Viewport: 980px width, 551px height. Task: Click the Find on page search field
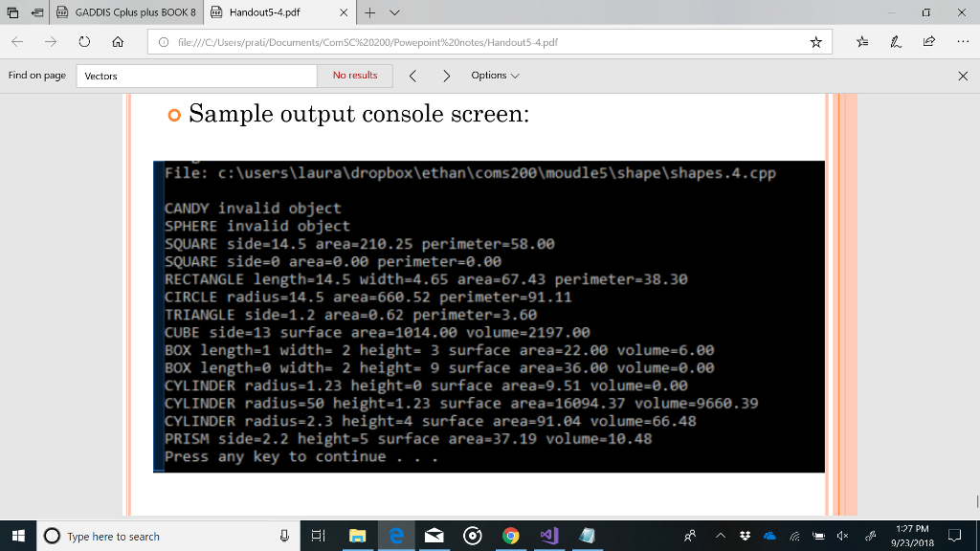(x=196, y=76)
